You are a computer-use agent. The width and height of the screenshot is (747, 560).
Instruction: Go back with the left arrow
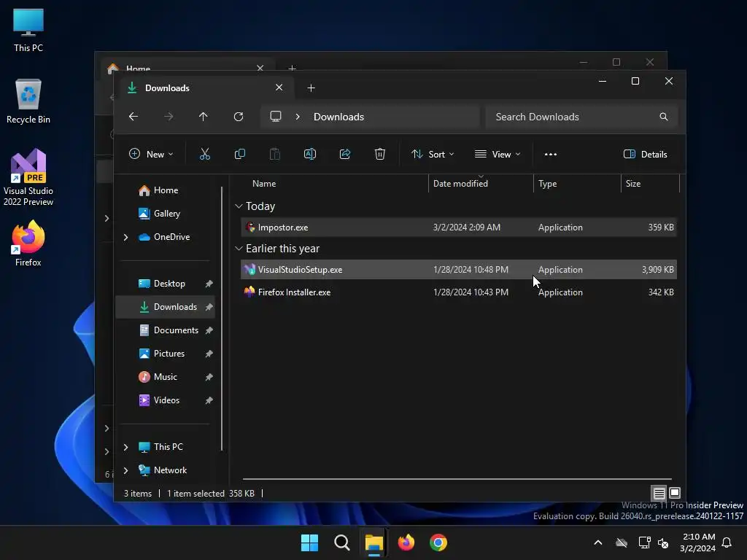pos(133,117)
